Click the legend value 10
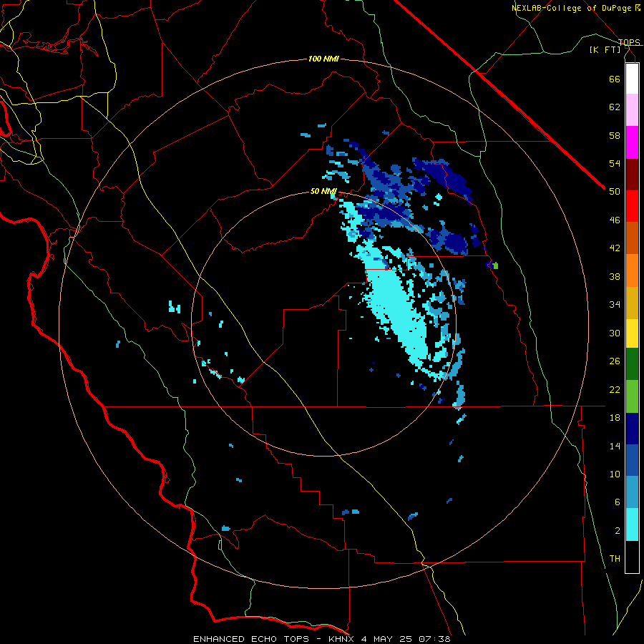 pos(615,474)
